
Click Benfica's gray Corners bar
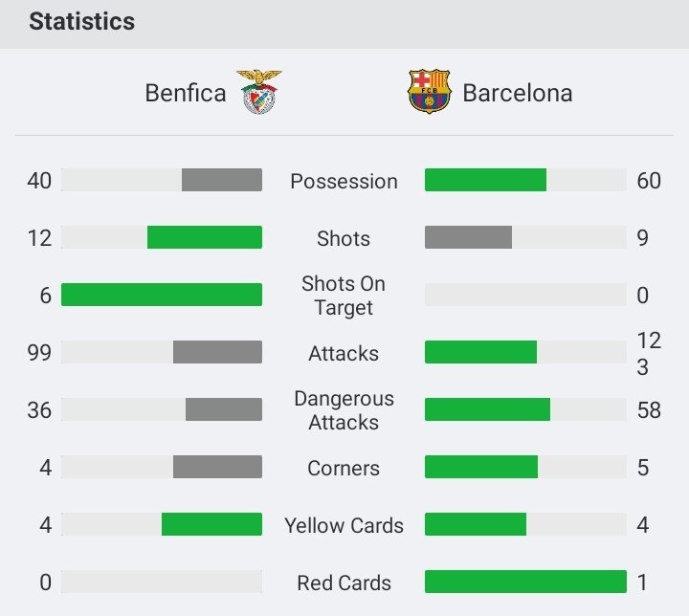point(217,467)
